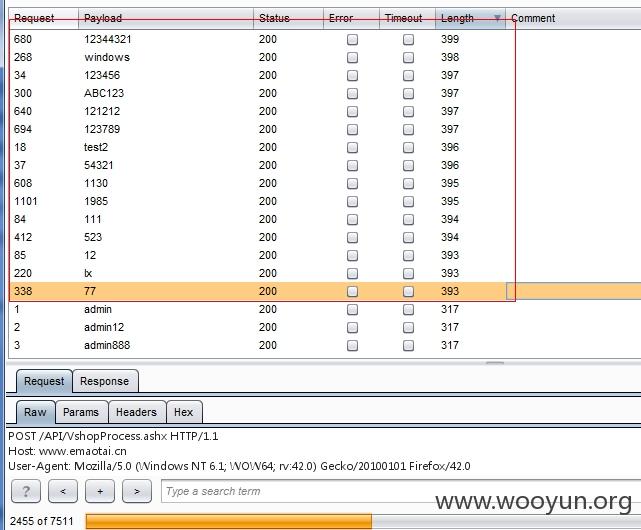Open the Params view tab
The image size is (641, 530).
(81, 412)
